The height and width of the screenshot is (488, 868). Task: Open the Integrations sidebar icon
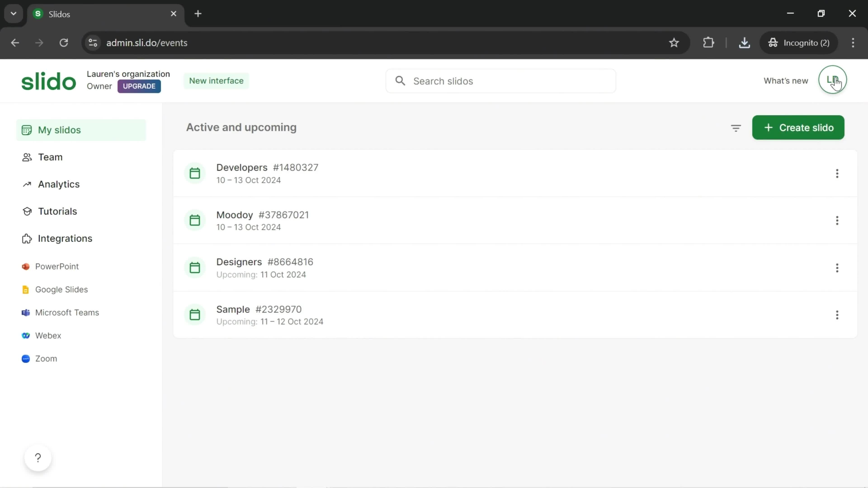click(26, 238)
